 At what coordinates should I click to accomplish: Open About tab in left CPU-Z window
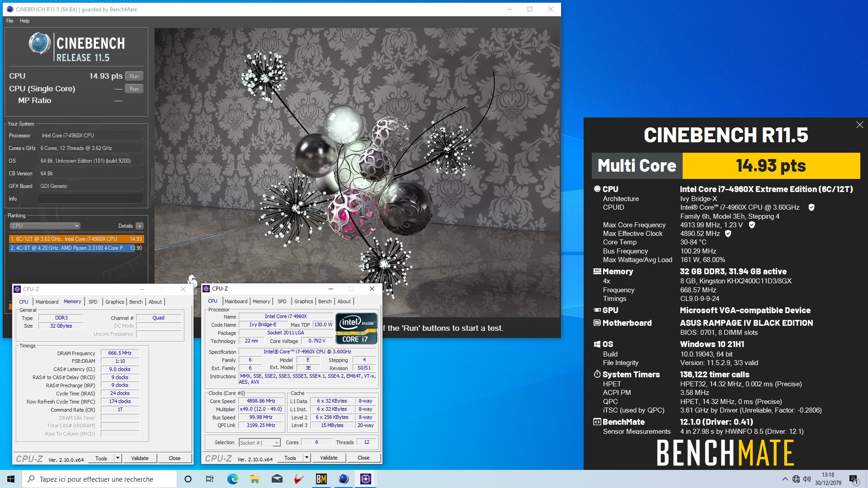155,302
